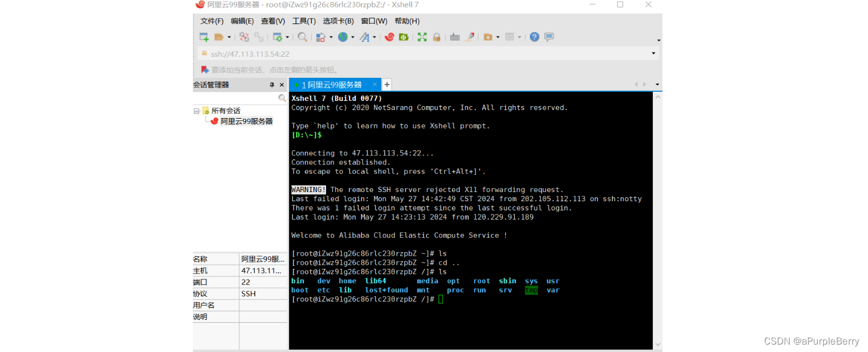Click the reconnect link toolbar icon
The height and width of the screenshot is (352, 868).
[259, 37]
